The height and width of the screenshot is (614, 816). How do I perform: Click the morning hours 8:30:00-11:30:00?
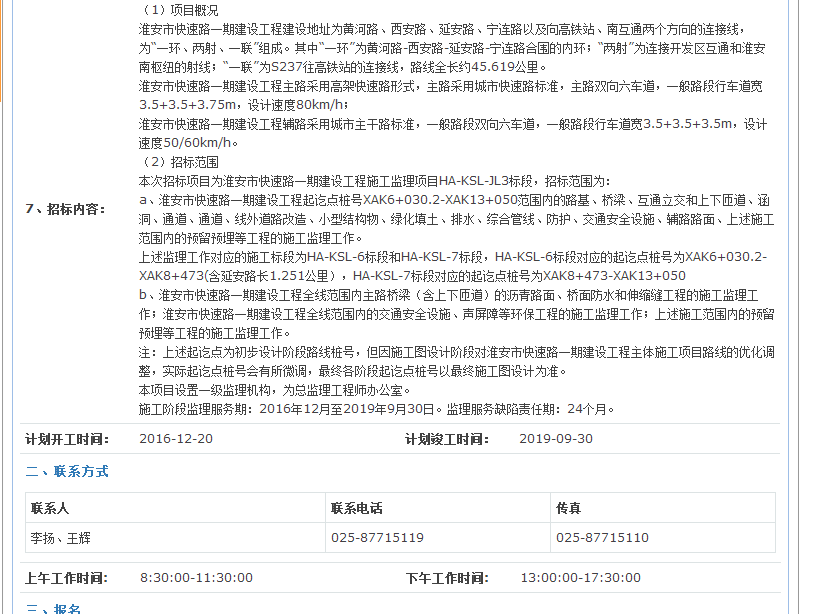pyautogui.click(x=196, y=578)
